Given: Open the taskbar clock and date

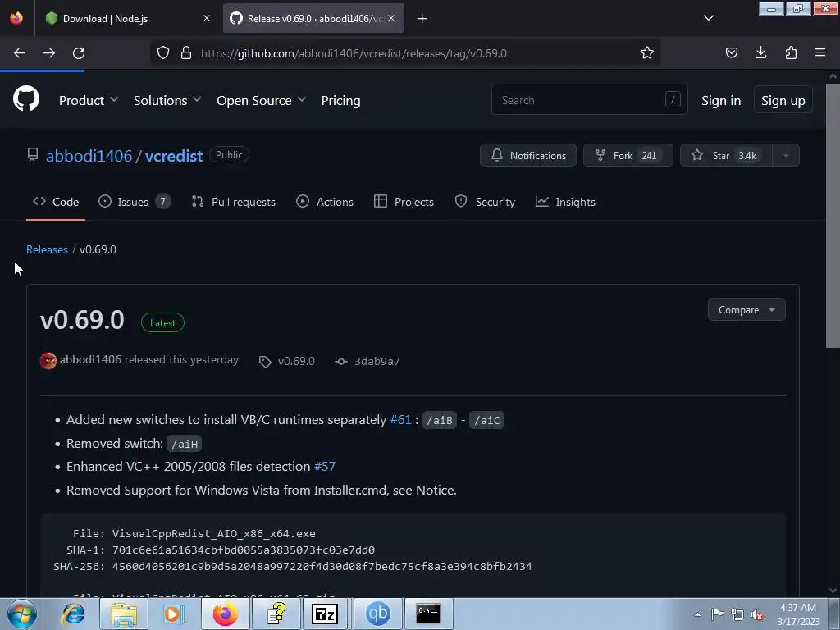Looking at the screenshot, I should [798, 614].
